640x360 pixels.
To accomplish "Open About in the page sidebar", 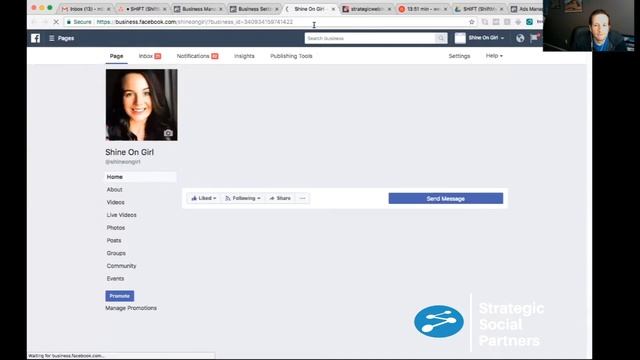I will pos(114,190).
